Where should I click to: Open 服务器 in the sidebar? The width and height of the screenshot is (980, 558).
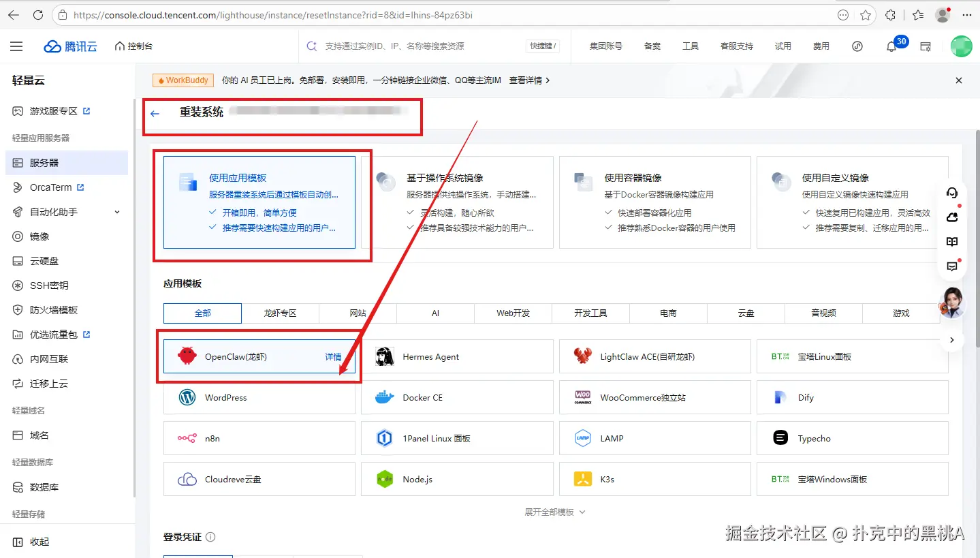click(x=67, y=163)
